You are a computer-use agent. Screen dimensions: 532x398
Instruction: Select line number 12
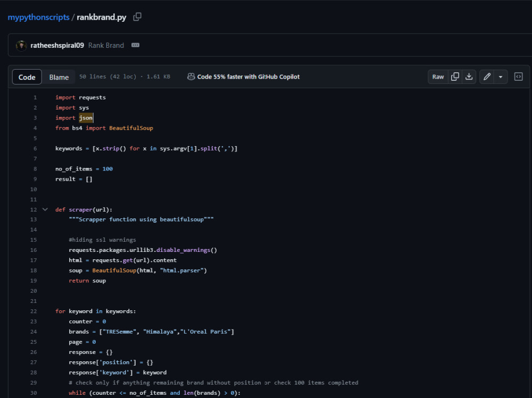(33, 209)
